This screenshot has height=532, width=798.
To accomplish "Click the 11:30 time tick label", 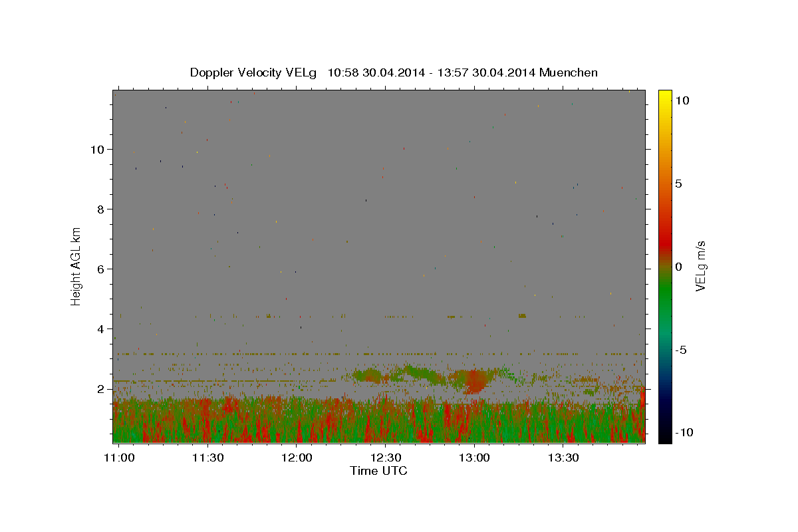I will click(x=207, y=458).
